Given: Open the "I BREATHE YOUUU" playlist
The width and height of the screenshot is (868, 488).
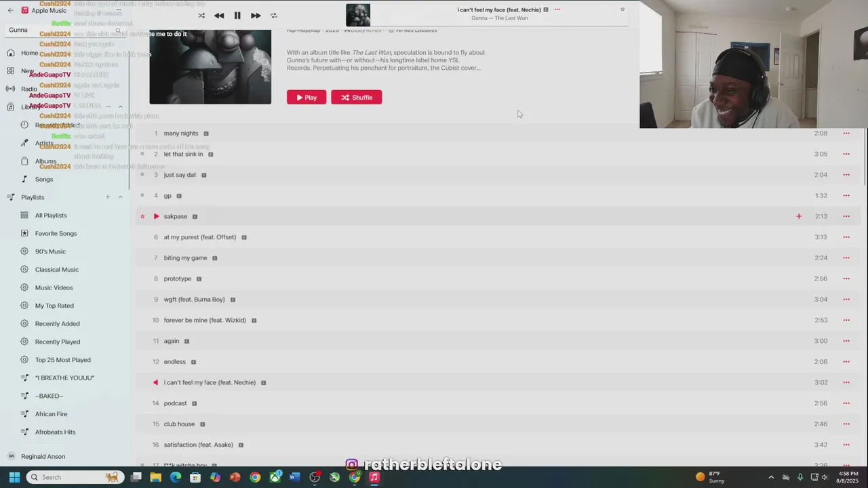Looking at the screenshot, I should point(64,378).
